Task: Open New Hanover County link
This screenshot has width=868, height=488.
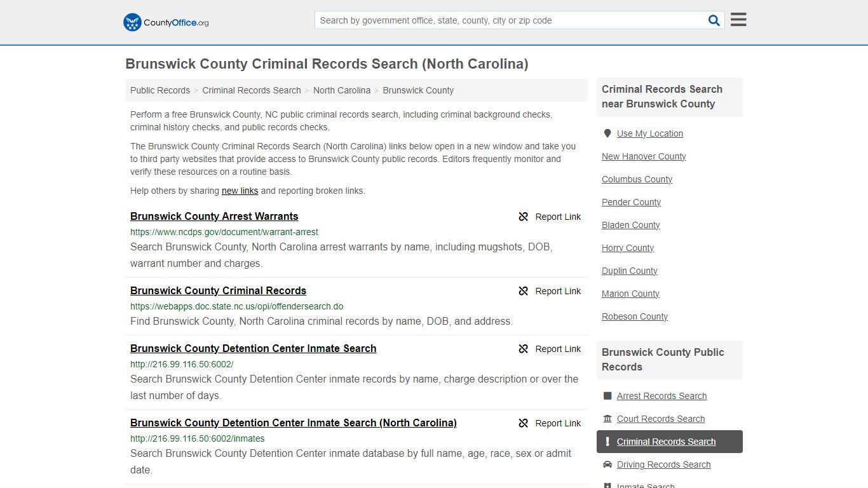Action: [644, 156]
